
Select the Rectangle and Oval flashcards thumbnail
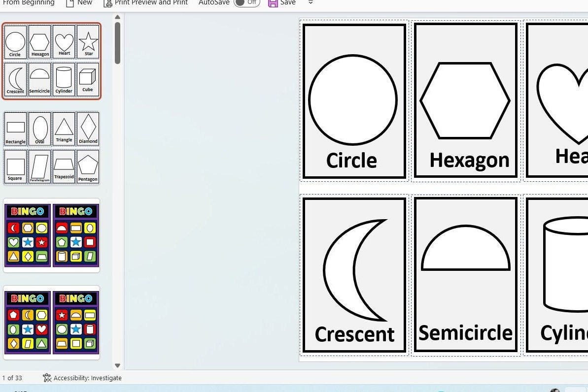coord(51,147)
